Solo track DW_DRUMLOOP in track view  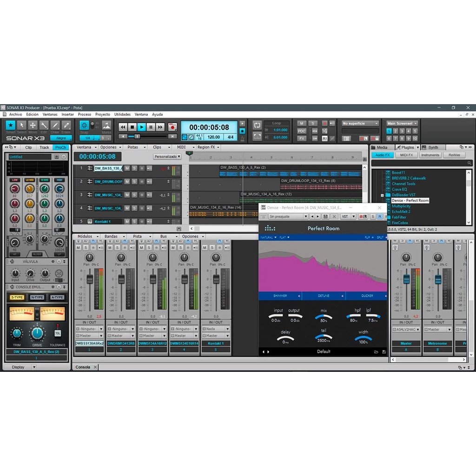pyautogui.click(x=134, y=182)
